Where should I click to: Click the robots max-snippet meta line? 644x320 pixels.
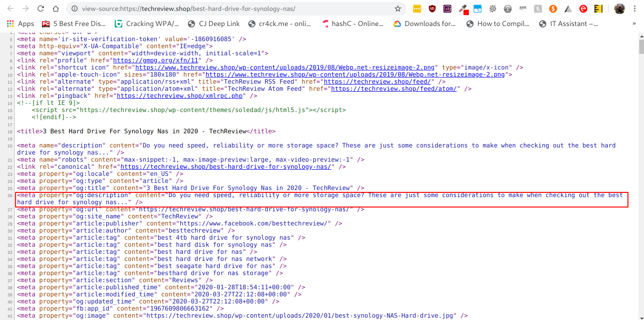tap(190, 159)
